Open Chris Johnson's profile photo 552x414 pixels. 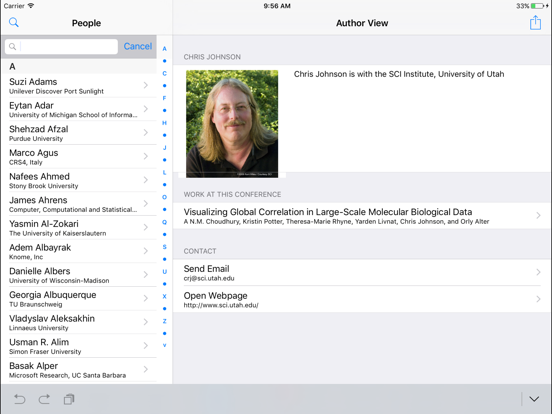point(232,124)
